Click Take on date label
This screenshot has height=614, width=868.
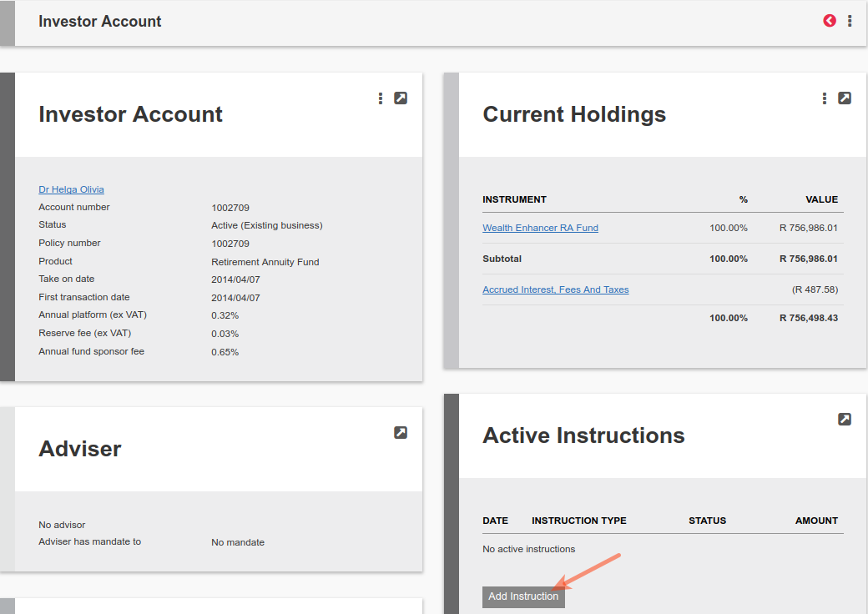point(67,279)
